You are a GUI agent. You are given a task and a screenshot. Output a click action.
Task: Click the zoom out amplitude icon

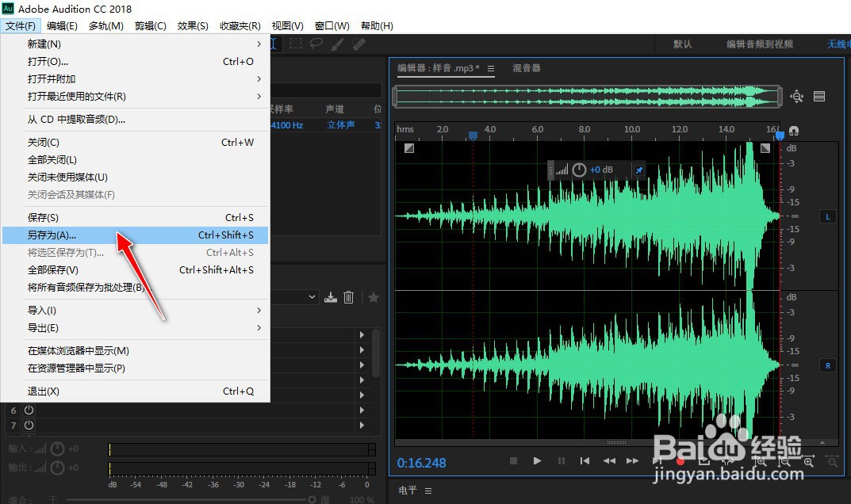click(x=784, y=461)
